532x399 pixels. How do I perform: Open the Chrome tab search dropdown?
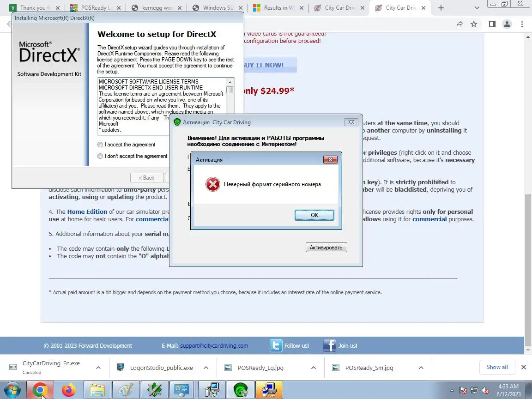[x=477, y=8]
